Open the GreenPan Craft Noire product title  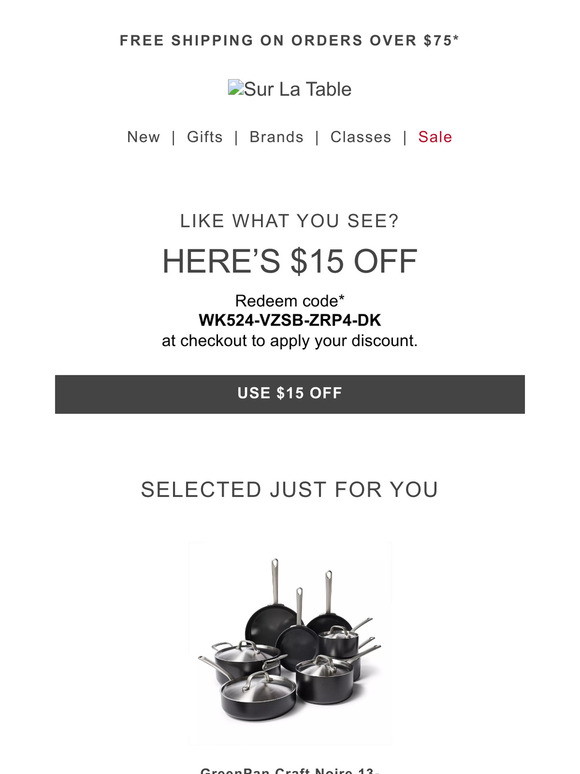coord(290,770)
